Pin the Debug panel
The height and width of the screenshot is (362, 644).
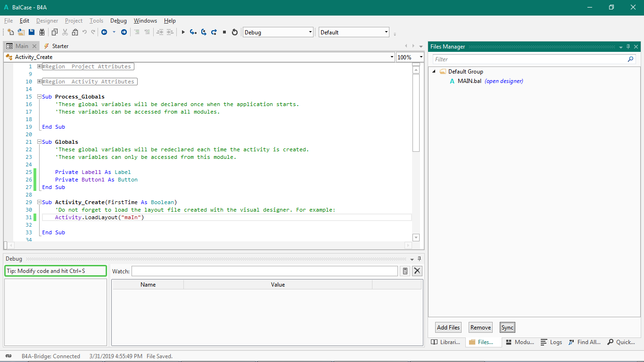(419, 259)
